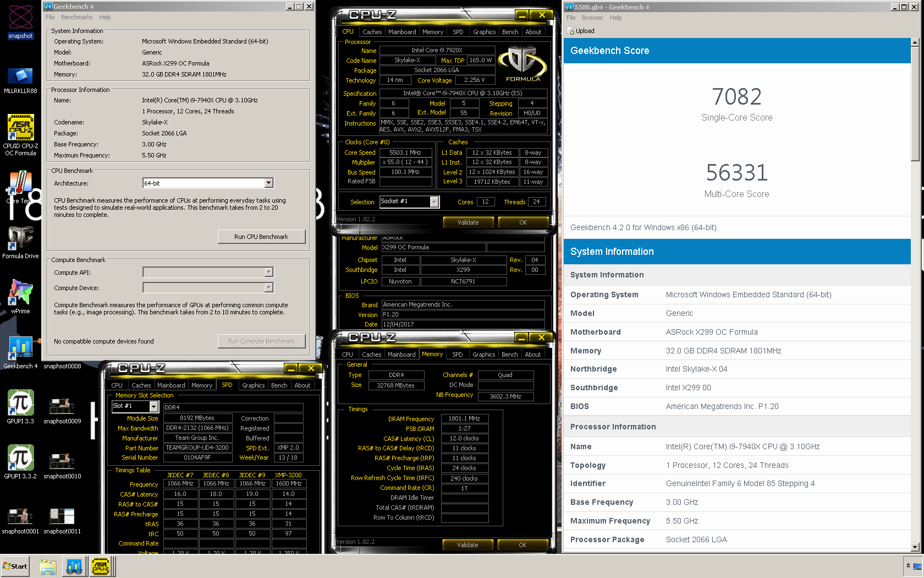
Task: Open the snapshot desktop icon
Action: tap(20, 21)
